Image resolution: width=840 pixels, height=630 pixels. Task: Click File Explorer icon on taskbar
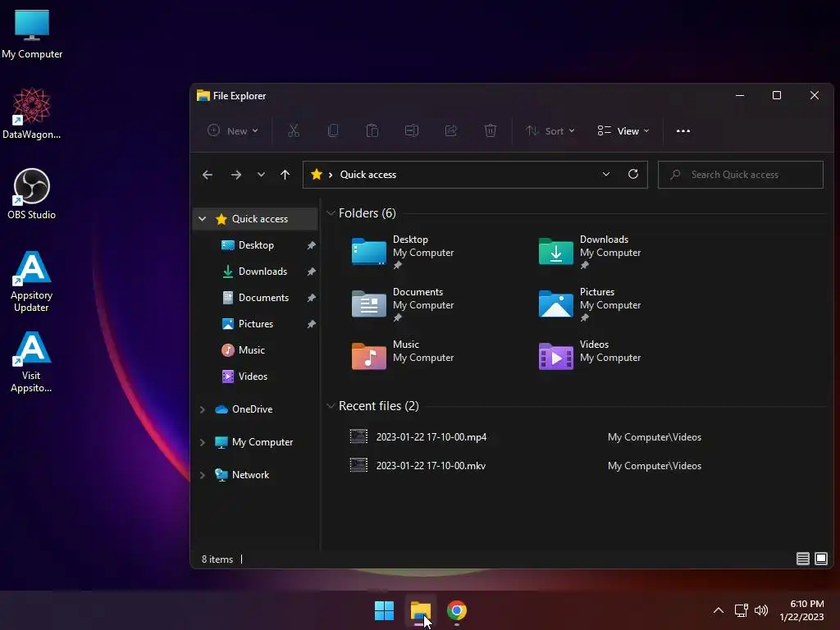tap(421, 610)
